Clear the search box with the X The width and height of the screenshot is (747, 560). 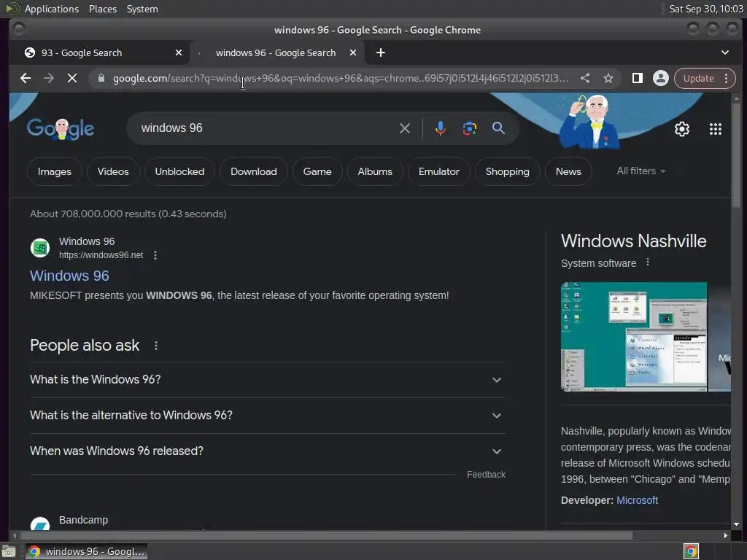coord(404,128)
